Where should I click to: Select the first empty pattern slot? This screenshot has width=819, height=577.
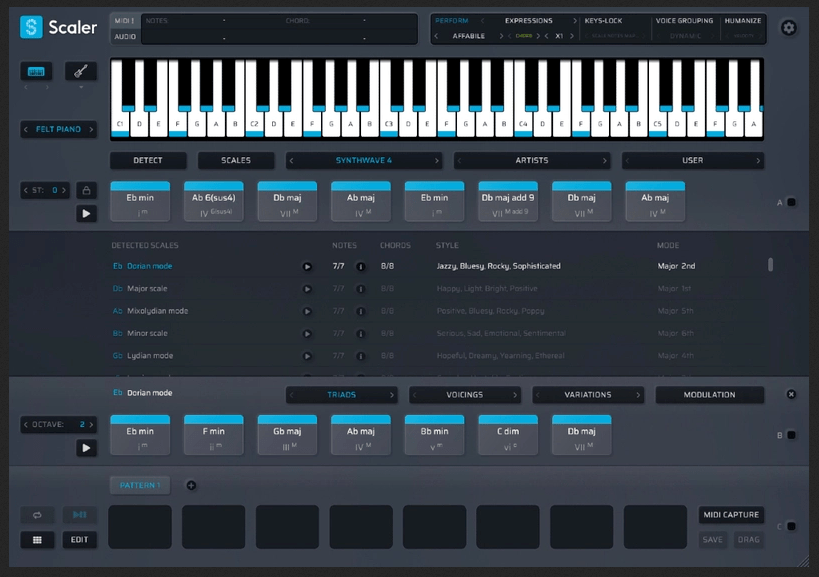[x=140, y=527]
